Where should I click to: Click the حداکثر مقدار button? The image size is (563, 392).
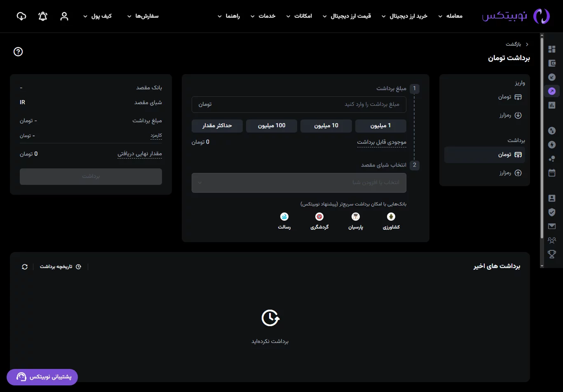point(217,126)
